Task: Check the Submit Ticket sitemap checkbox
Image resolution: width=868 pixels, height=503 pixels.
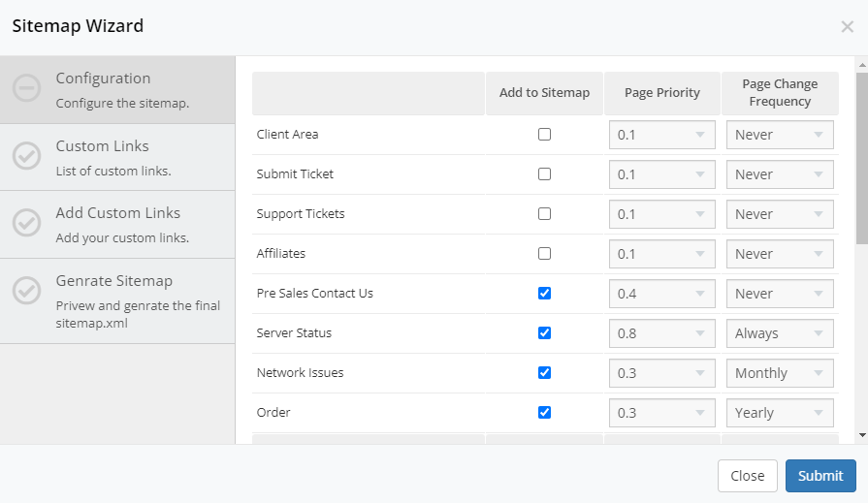Action: point(544,174)
